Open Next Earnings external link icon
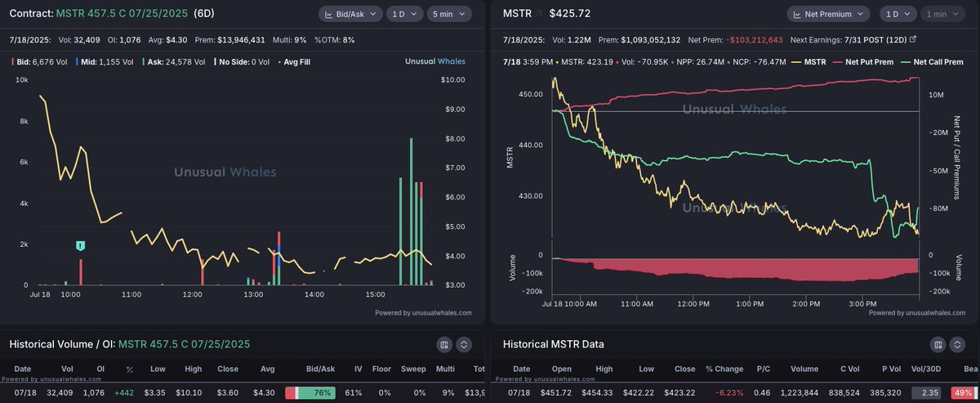Viewport: 980px width, 403px height. tap(913, 39)
